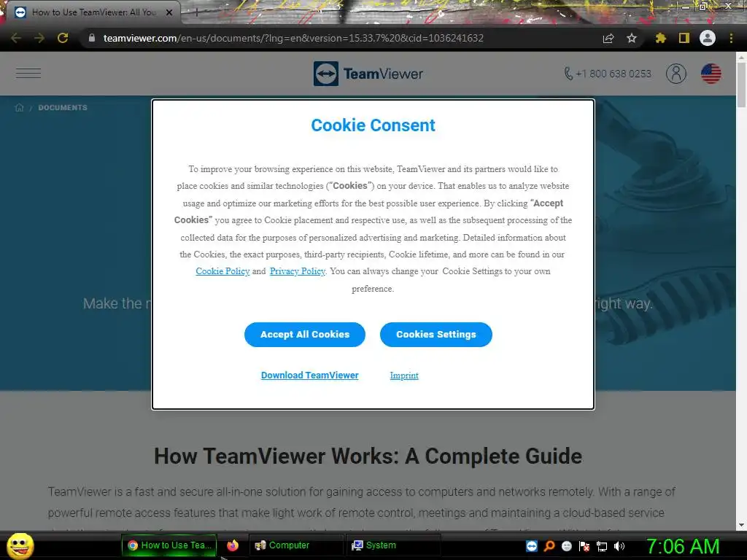The width and height of the screenshot is (747, 560).
Task: Click the scrollbar up arrow
Action: coord(741,57)
